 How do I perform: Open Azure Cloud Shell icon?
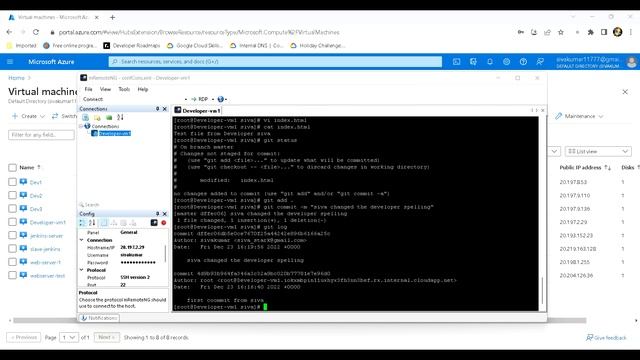tap(456, 62)
